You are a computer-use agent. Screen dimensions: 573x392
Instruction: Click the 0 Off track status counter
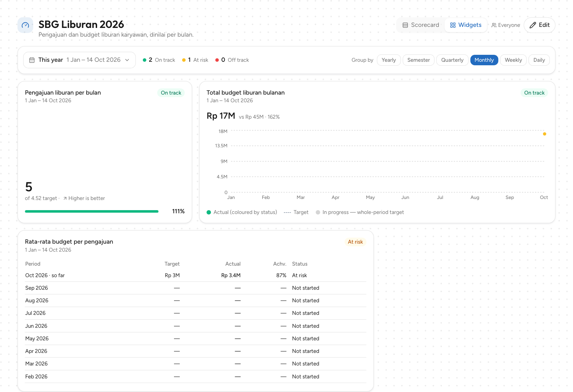tap(232, 60)
